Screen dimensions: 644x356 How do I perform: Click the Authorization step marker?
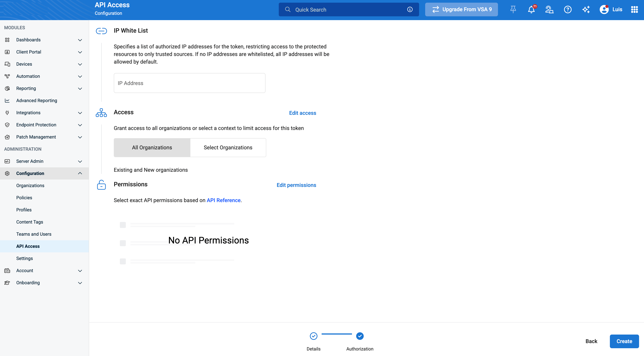pyautogui.click(x=360, y=336)
